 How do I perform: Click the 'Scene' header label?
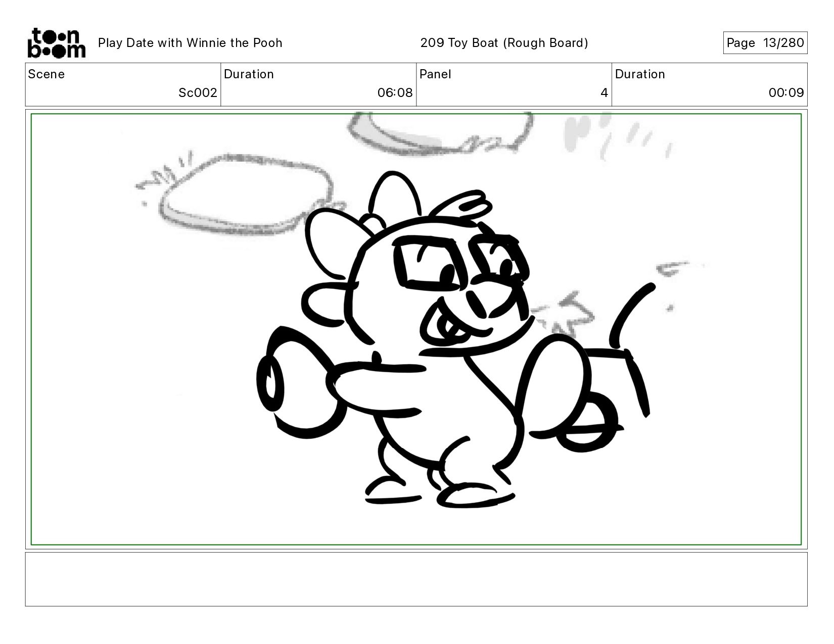point(47,74)
